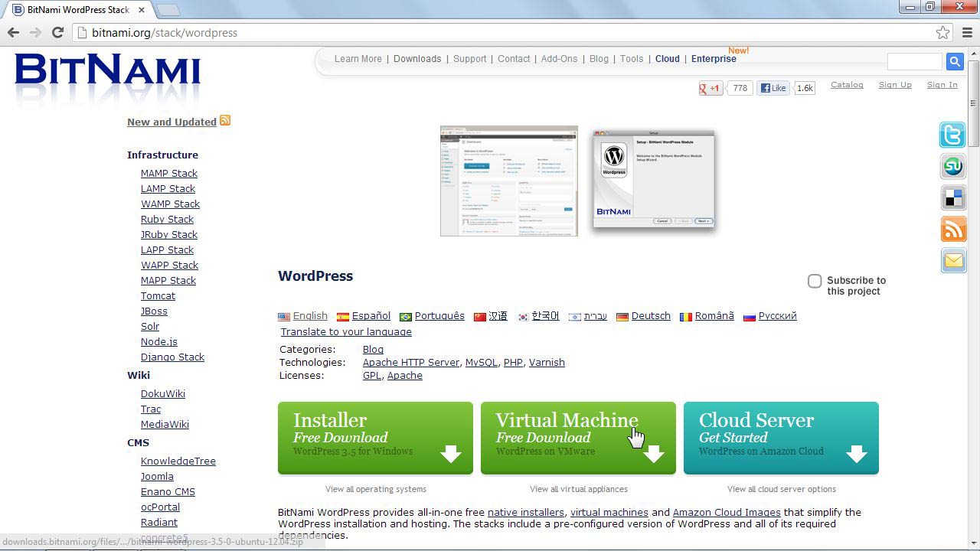
Task: Open the native installers link
Action: tap(526, 513)
